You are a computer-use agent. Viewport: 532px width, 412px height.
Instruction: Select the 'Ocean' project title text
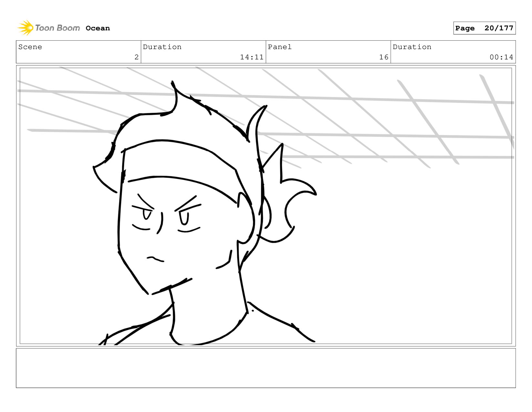[x=98, y=28]
